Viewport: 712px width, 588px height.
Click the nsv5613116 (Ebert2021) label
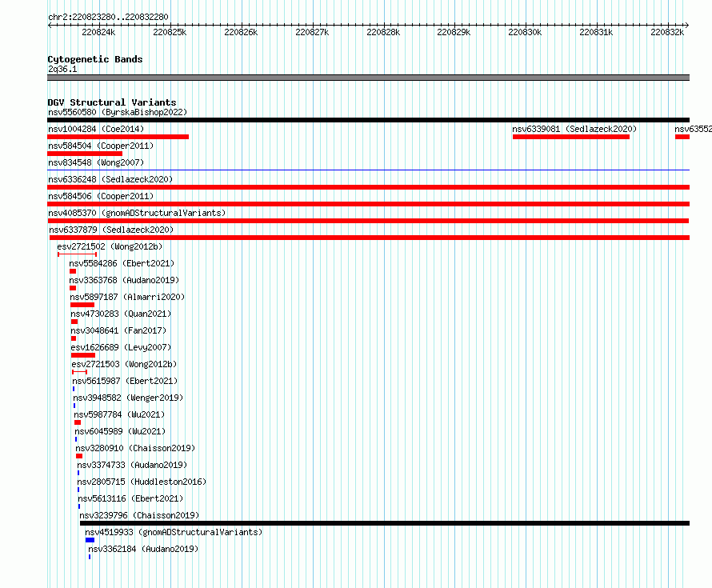pyautogui.click(x=130, y=498)
